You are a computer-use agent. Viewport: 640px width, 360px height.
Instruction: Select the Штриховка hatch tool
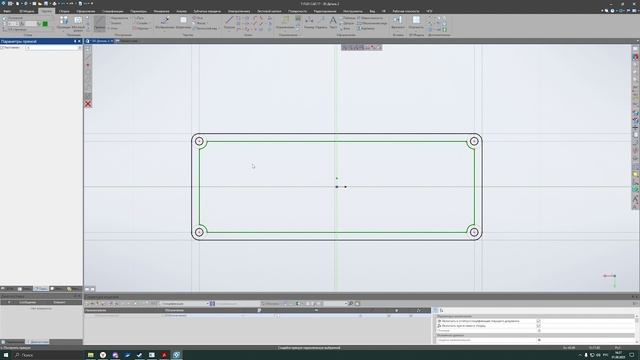183,22
